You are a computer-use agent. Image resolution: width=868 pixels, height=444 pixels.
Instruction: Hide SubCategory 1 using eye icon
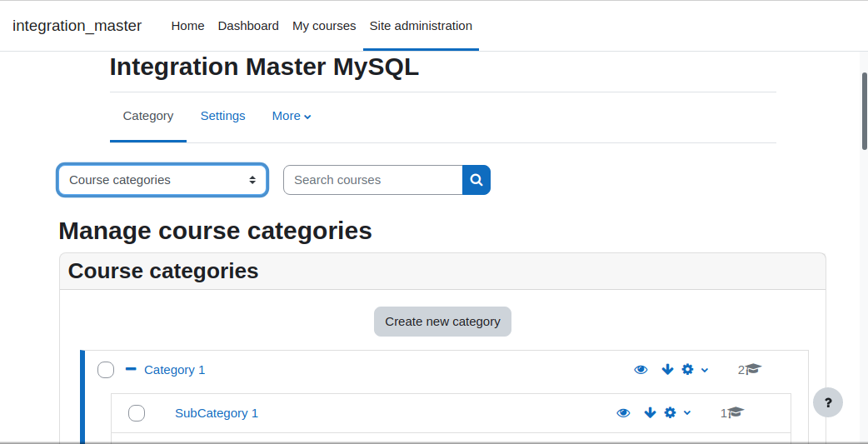623,413
